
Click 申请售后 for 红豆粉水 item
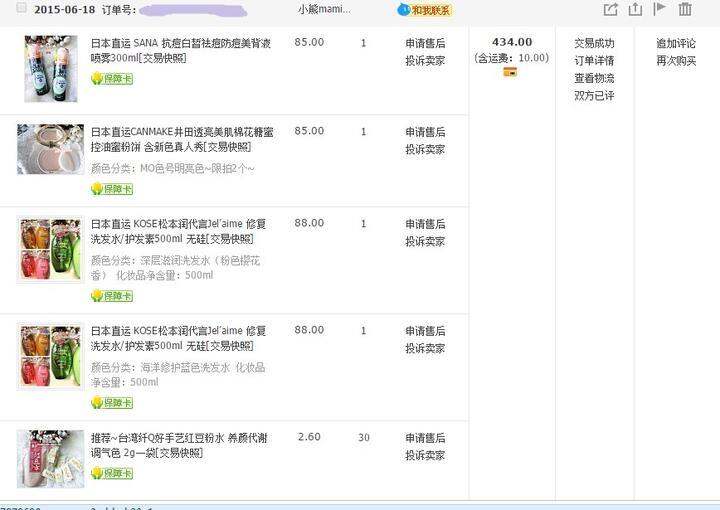click(425, 438)
